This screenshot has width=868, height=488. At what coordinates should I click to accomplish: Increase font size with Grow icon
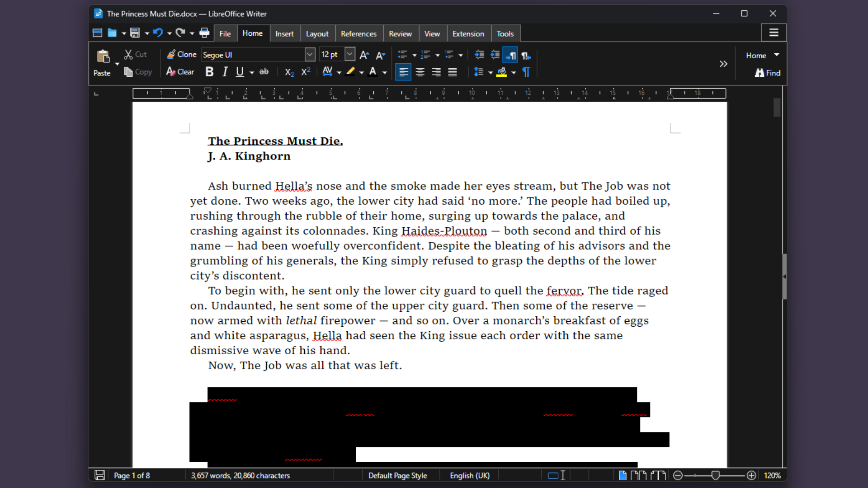coord(364,55)
